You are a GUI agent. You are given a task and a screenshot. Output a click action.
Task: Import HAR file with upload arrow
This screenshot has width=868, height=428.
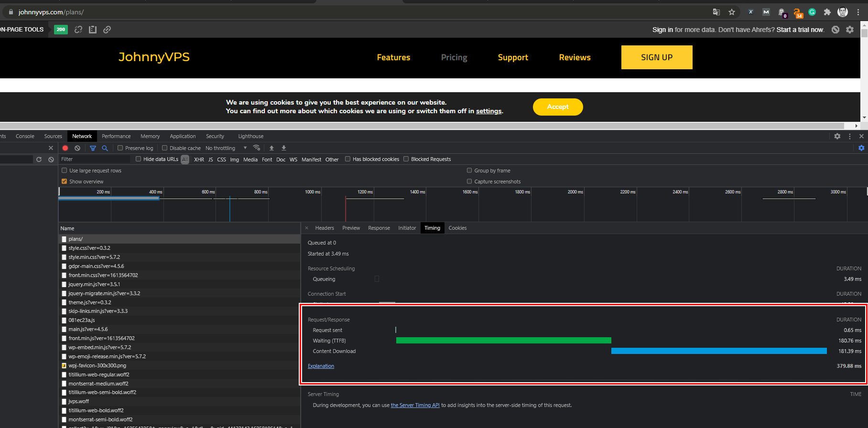(271, 148)
